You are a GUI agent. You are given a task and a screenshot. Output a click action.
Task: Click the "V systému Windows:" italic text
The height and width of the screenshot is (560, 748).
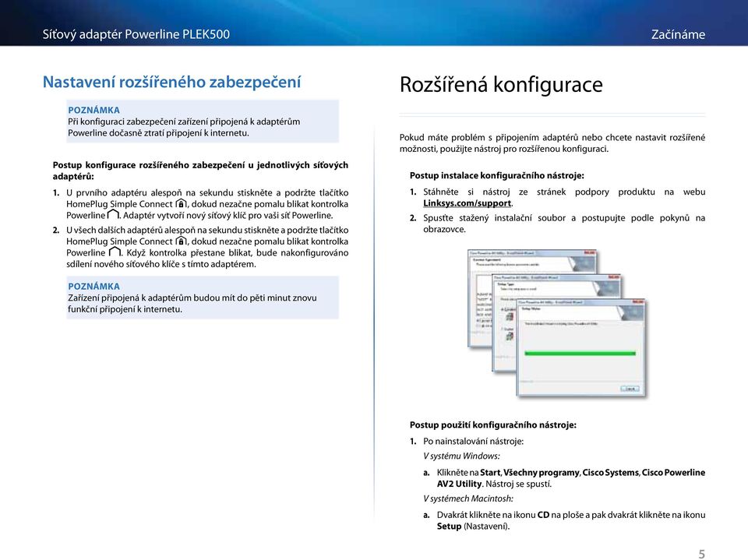pos(461,456)
